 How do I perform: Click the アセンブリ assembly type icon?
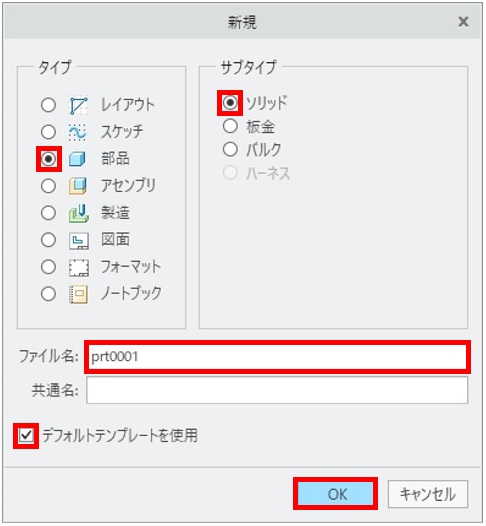point(78,186)
